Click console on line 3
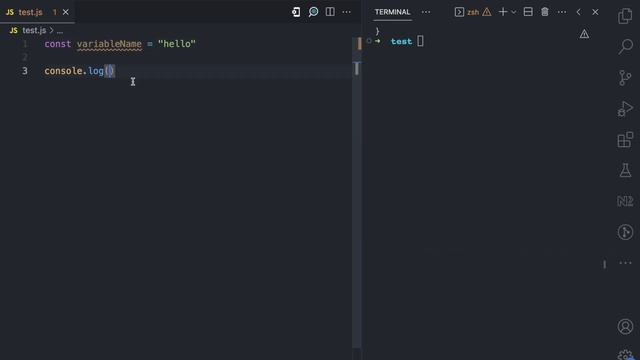Screen dimensions: 640x360 click(x=63, y=71)
